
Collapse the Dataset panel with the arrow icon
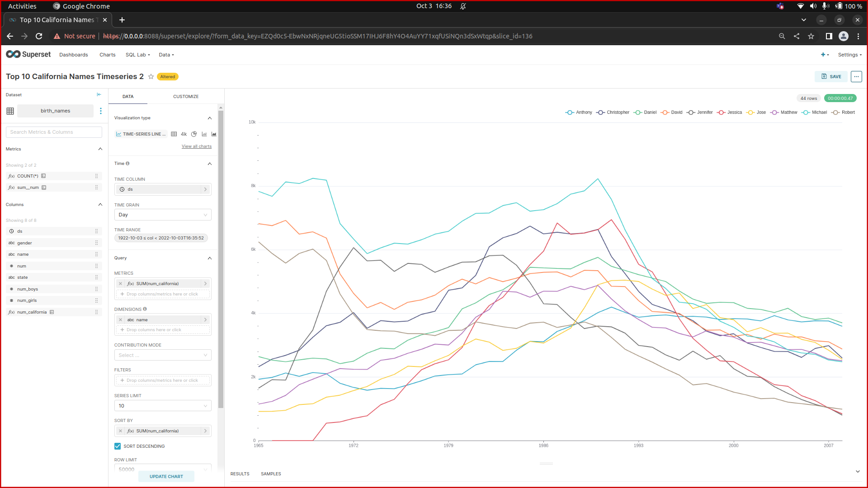coord(99,94)
